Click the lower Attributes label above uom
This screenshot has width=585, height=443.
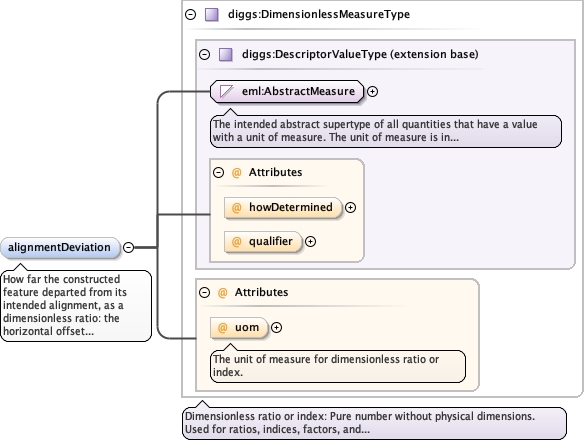262,292
